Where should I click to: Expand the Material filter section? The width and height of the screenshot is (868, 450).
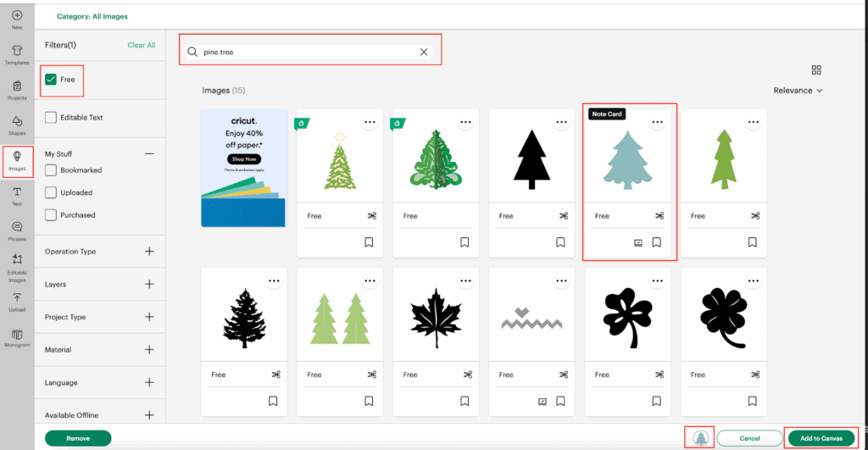[149, 349]
